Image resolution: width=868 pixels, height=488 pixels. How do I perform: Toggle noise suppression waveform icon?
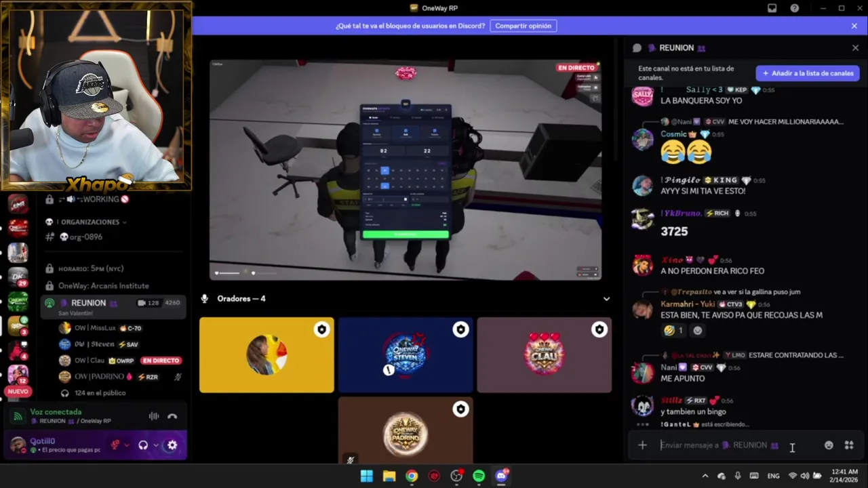[154, 416]
